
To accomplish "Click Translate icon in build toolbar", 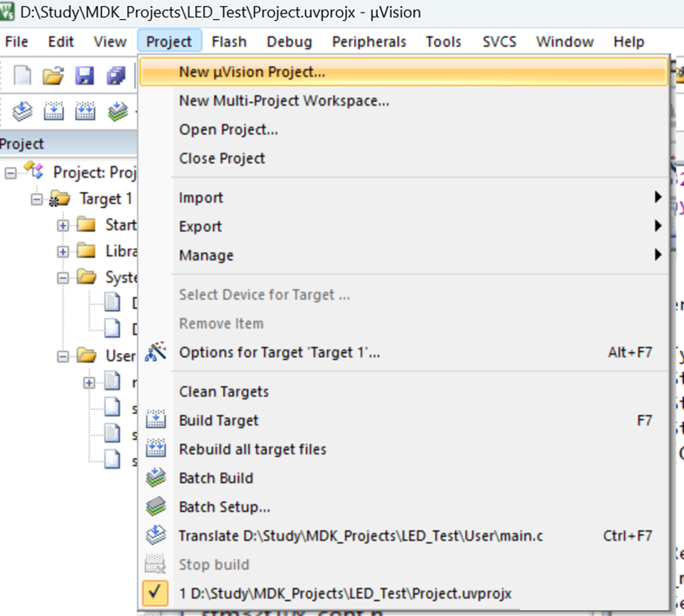I will [x=23, y=111].
